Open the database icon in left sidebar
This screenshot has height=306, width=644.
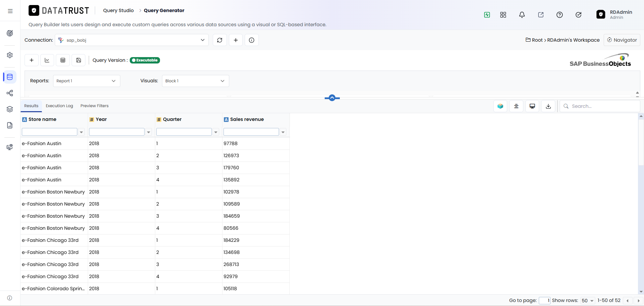(10, 77)
